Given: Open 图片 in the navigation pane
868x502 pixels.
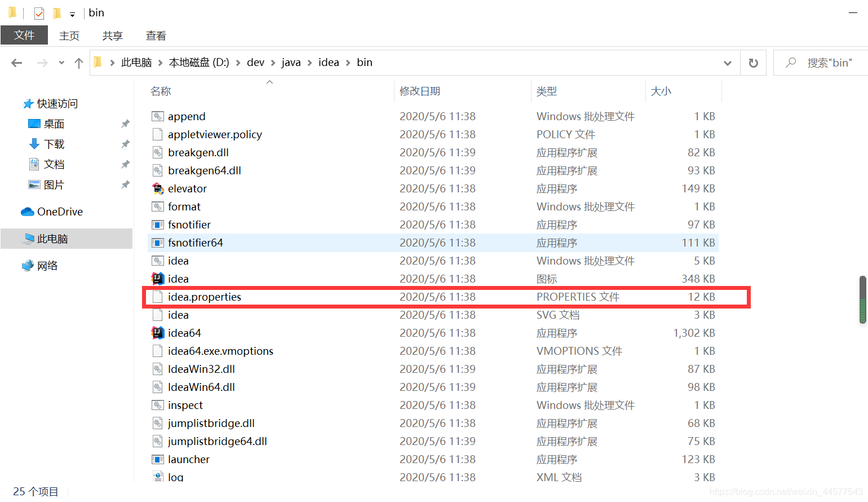Looking at the screenshot, I should [x=54, y=185].
